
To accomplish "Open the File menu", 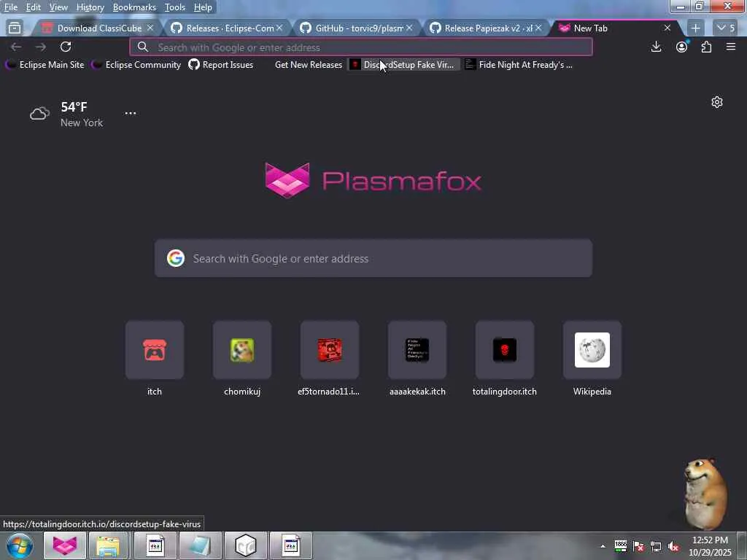I will [10, 7].
